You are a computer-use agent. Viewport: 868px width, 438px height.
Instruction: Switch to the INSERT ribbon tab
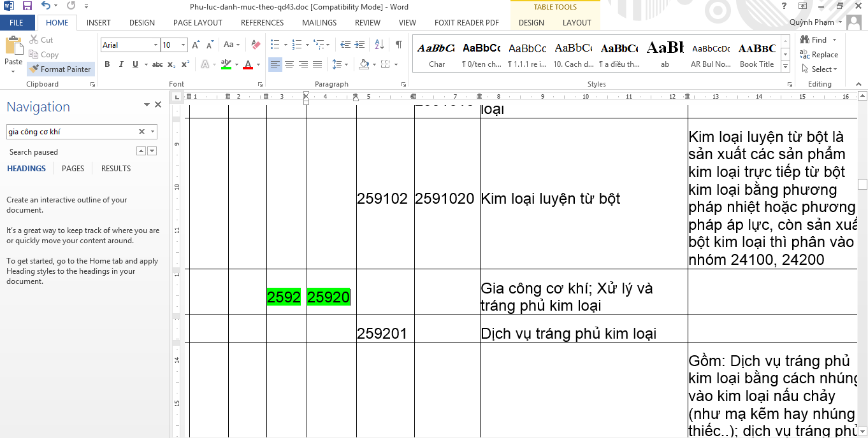99,22
